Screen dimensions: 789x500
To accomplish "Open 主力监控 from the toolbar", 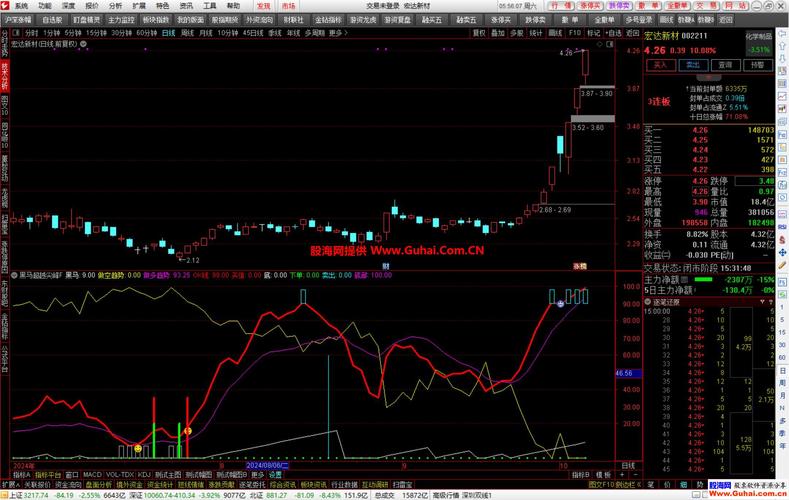I will coord(121,20).
